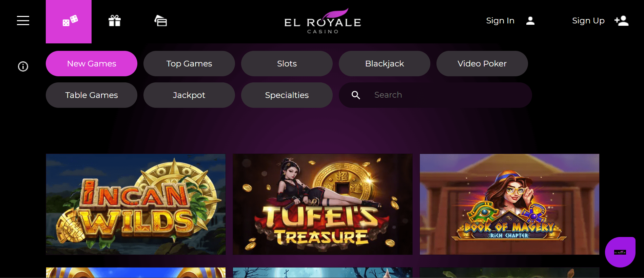Select the Video Poker category

pos(482,63)
